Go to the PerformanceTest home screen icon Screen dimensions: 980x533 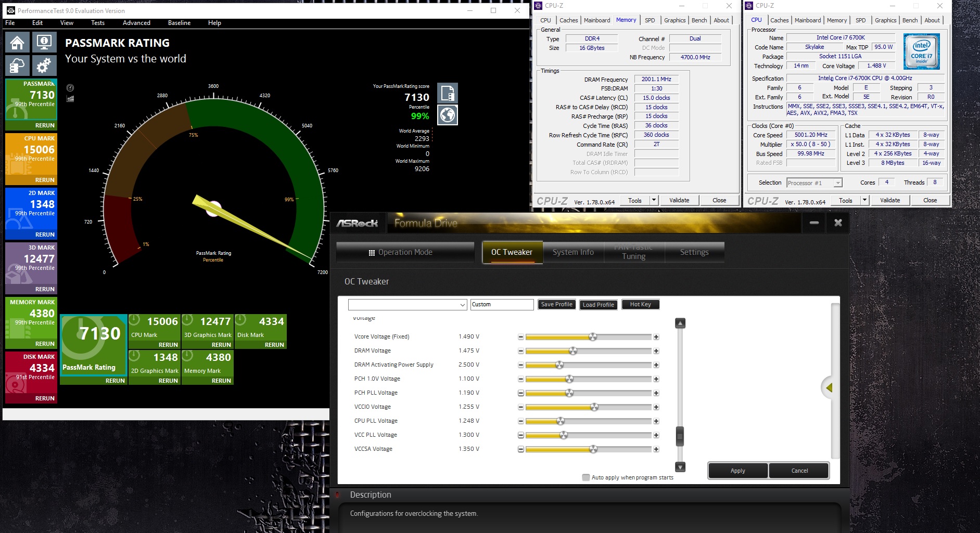click(17, 42)
